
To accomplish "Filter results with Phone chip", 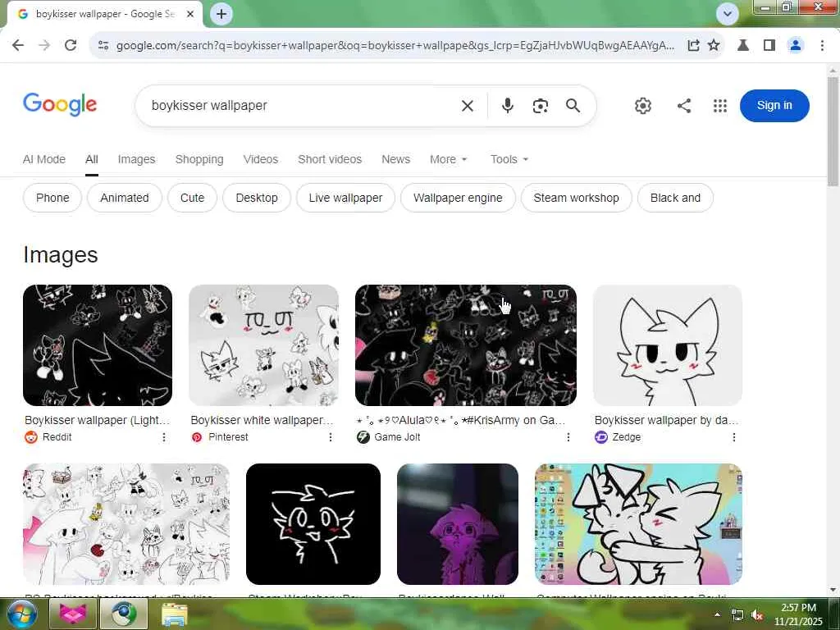I will (52, 198).
